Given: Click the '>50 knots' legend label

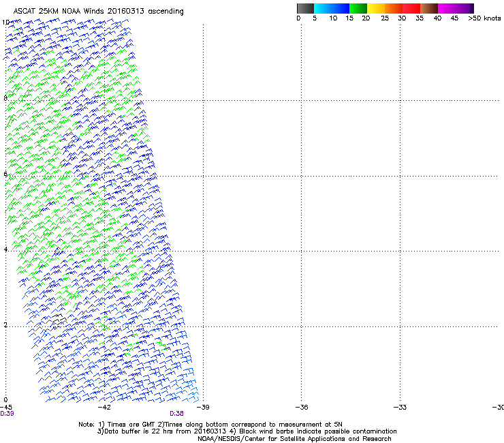Looking at the screenshot, I should coord(484,18).
